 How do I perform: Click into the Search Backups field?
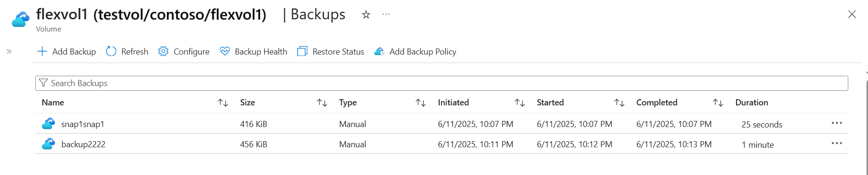pos(442,83)
